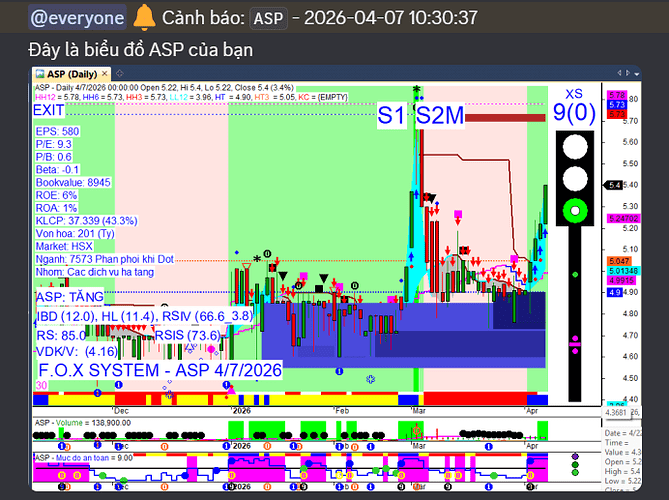The width and height of the screenshot is (669, 500).
Task: Click the Von hoa: 201 (Ty) line
Action: click(75, 234)
